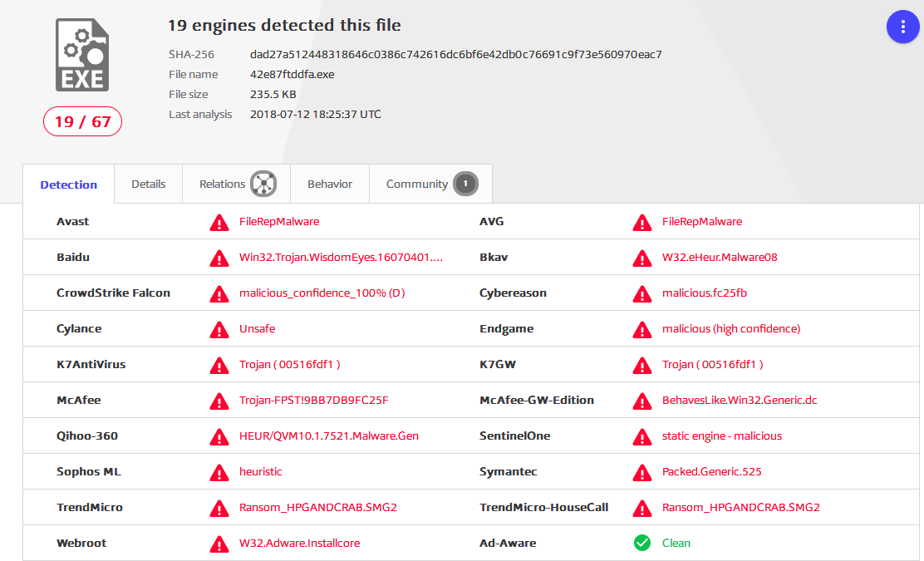Image resolution: width=924 pixels, height=561 pixels.
Task: Click the Baidu detection warning icon
Action: coord(219,258)
